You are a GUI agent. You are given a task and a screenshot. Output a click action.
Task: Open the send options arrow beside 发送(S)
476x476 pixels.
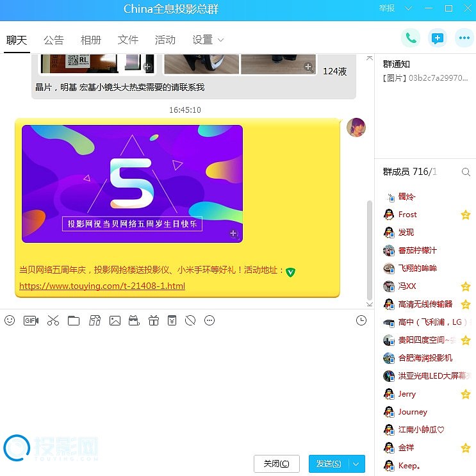(356, 464)
